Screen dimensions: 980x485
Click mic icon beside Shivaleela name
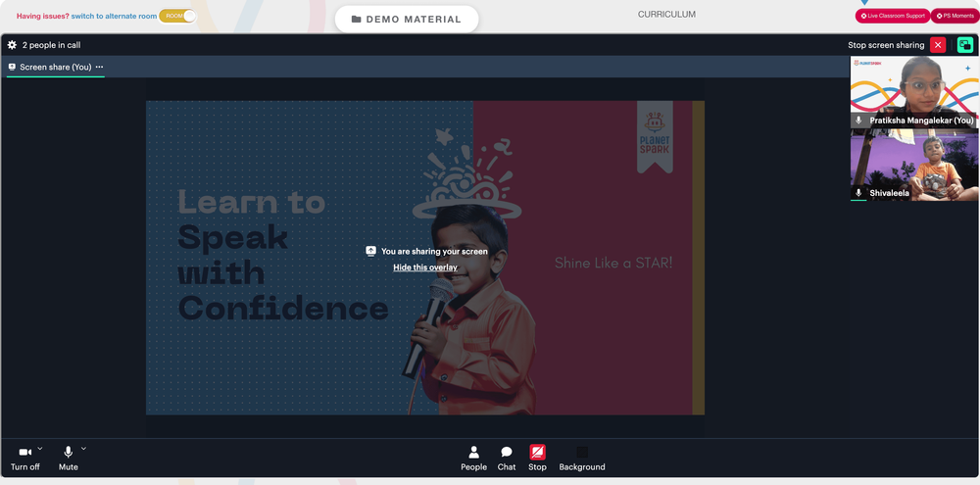click(x=858, y=193)
